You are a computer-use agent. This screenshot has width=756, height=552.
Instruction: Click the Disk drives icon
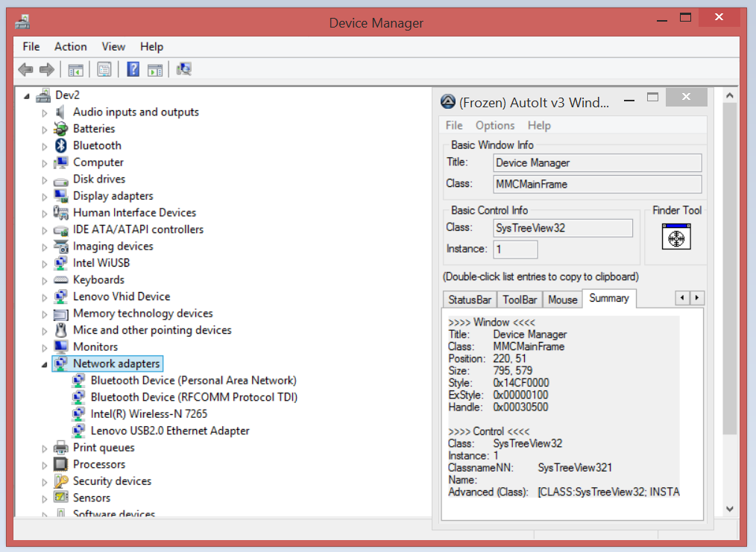[60, 182]
